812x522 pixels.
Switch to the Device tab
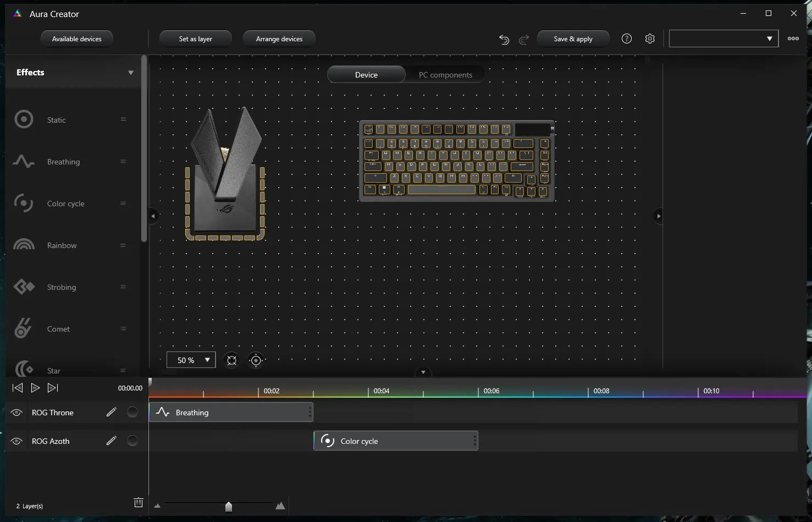pyautogui.click(x=366, y=75)
